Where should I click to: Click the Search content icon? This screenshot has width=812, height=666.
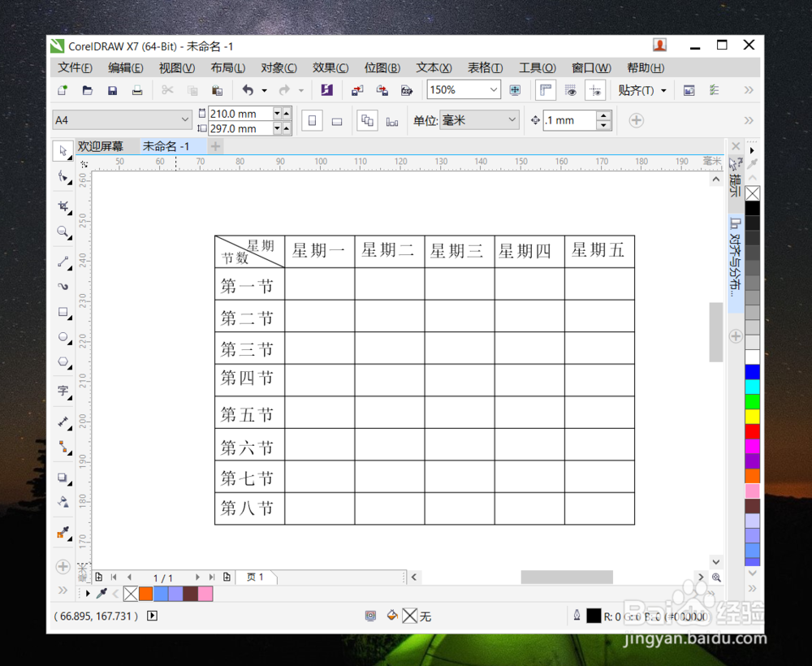coord(326,90)
